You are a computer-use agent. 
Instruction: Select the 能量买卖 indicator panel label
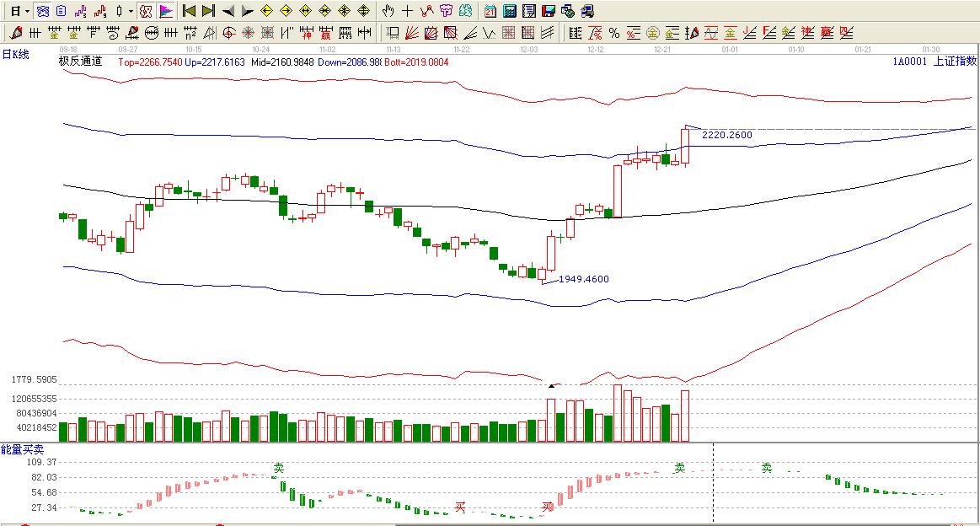point(22,449)
